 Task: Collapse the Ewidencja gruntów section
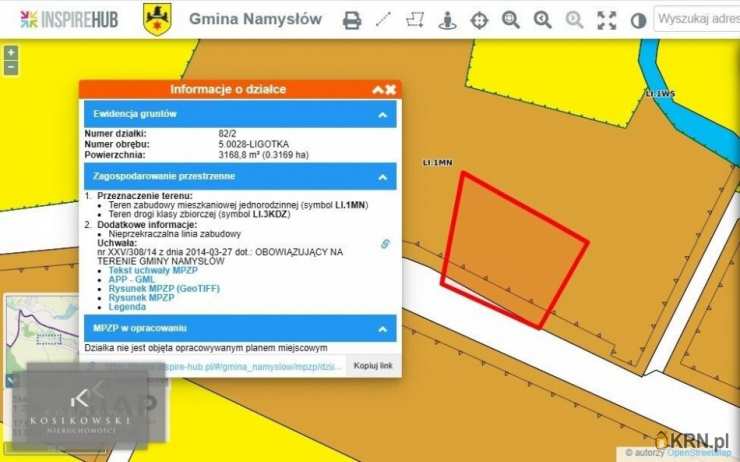click(383, 115)
